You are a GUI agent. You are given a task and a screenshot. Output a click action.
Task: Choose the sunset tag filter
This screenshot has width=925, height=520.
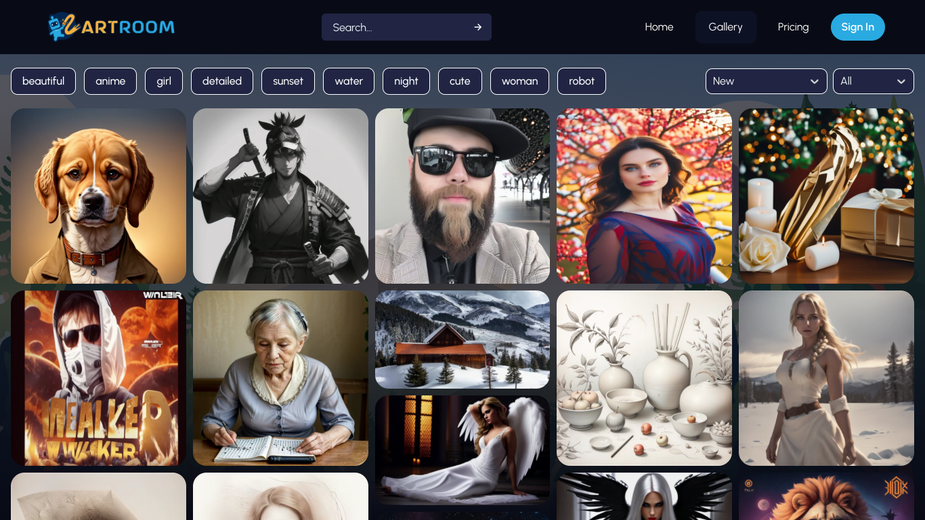(288, 81)
